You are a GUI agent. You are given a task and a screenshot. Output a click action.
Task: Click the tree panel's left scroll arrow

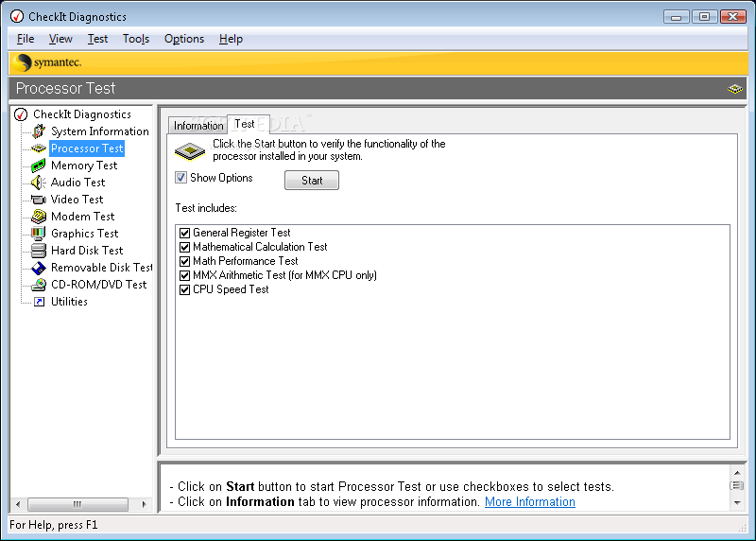18,504
